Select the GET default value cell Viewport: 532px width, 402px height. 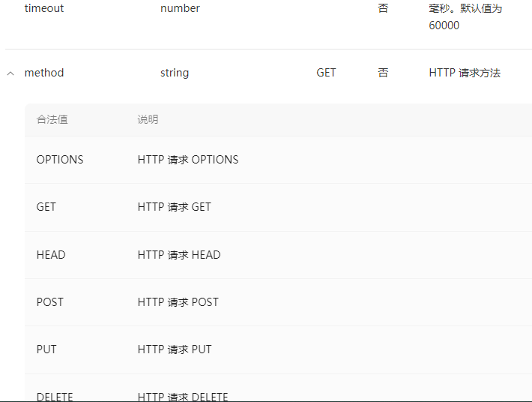(x=326, y=73)
